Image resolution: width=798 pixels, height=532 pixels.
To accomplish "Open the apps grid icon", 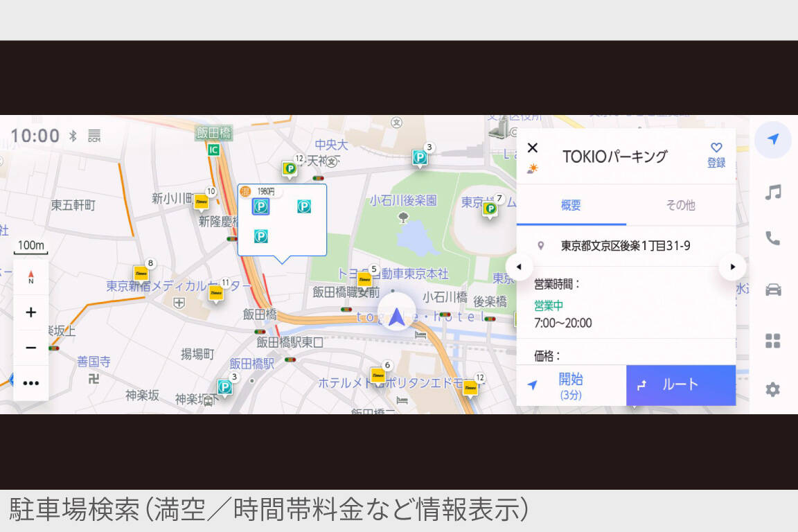I will click(773, 340).
